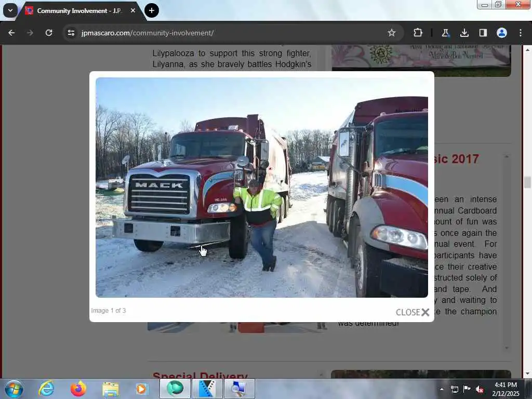The width and height of the screenshot is (532, 399).
Task: Click the page scrollbar down arrow
Action: point(527,374)
